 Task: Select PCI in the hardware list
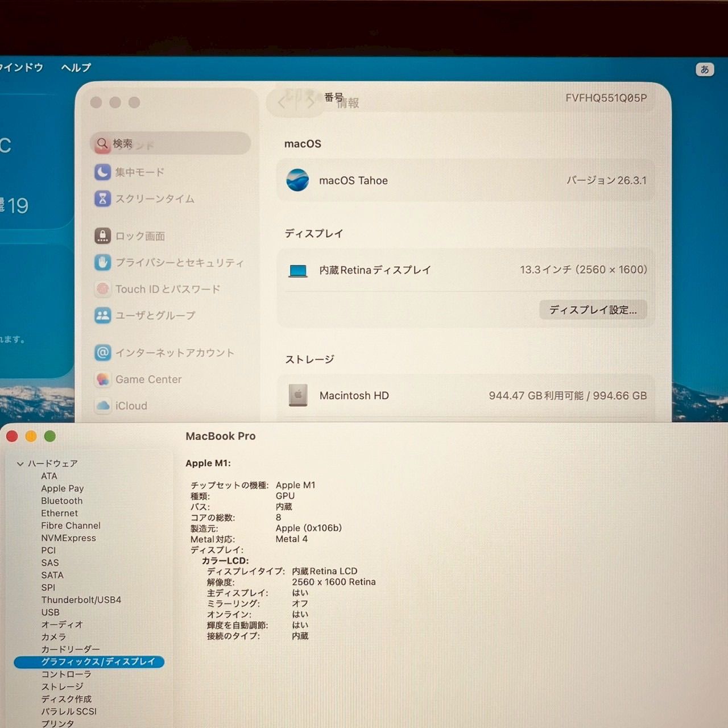(48, 551)
